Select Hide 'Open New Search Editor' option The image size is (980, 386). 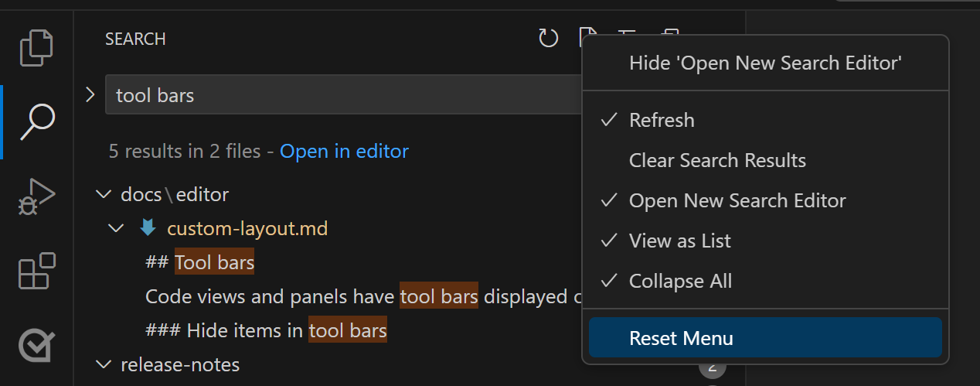(765, 63)
